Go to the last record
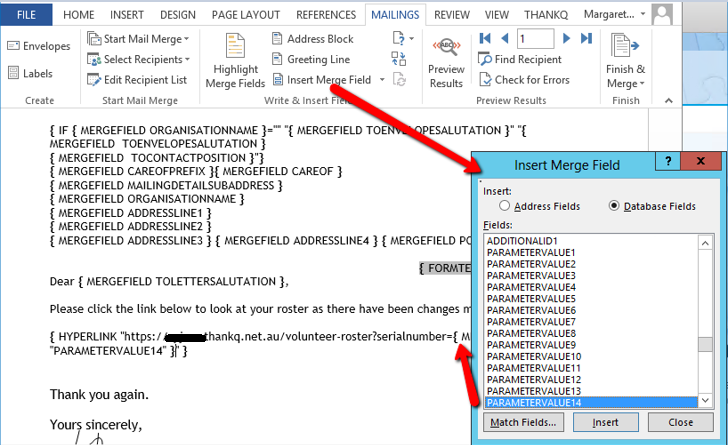 (x=585, y=39)
